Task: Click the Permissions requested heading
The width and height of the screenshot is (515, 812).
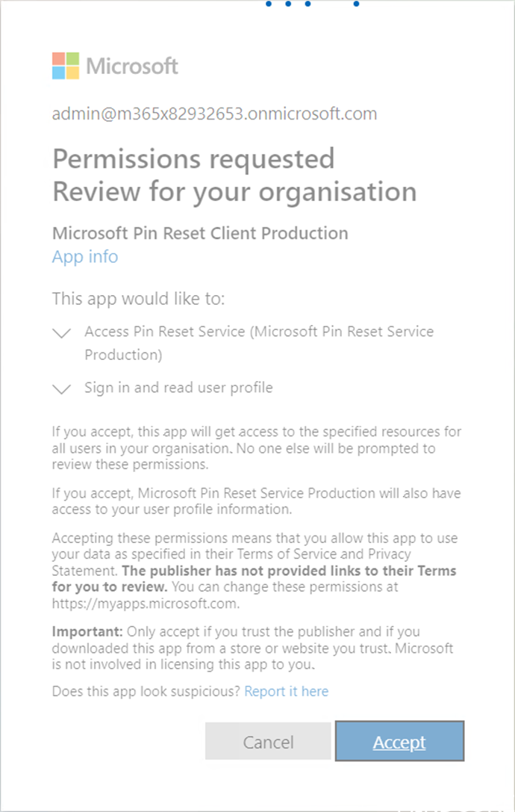Action: (x=193, y=158)
